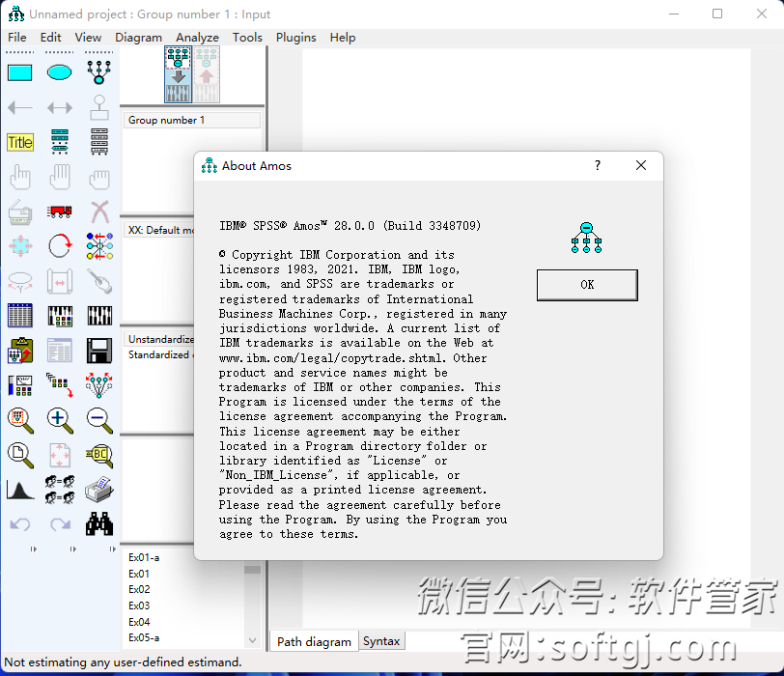
Task: Click the undo arrow icon
Action: [20, 524]
